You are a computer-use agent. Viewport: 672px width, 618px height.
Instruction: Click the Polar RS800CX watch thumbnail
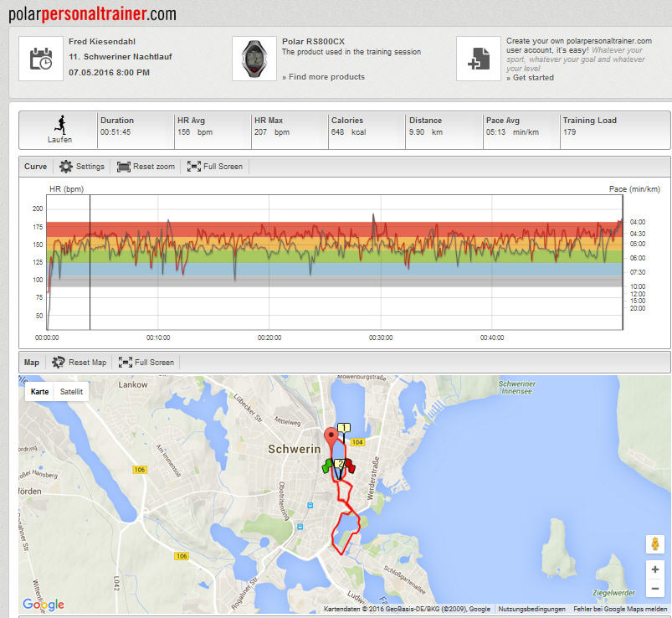(254, 59)
